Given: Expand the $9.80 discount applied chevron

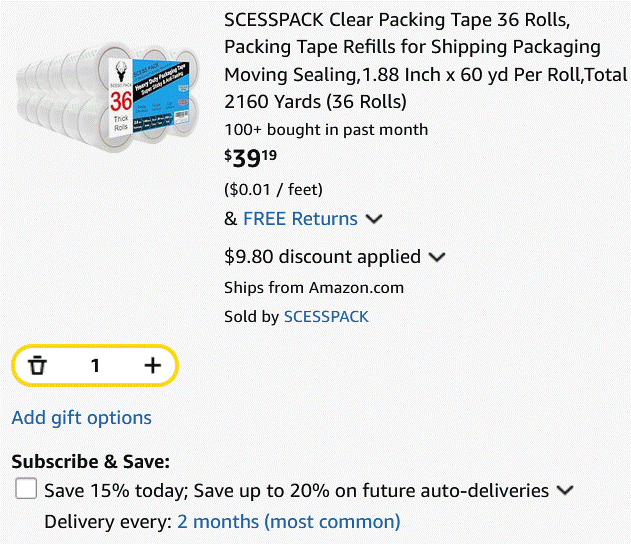Looking at the screenshot, I should pos(437,257).
